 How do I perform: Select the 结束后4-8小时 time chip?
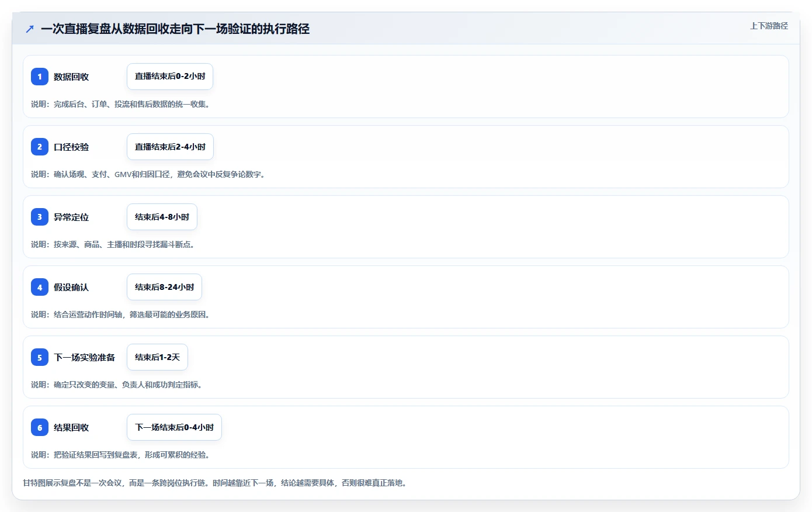click(x=162, y=217)
